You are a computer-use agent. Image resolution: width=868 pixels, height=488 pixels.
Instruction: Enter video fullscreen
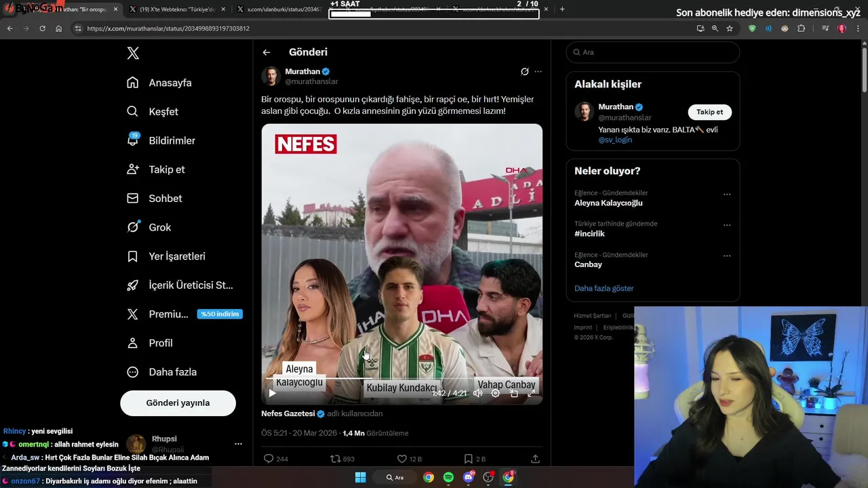coord(532,393)
